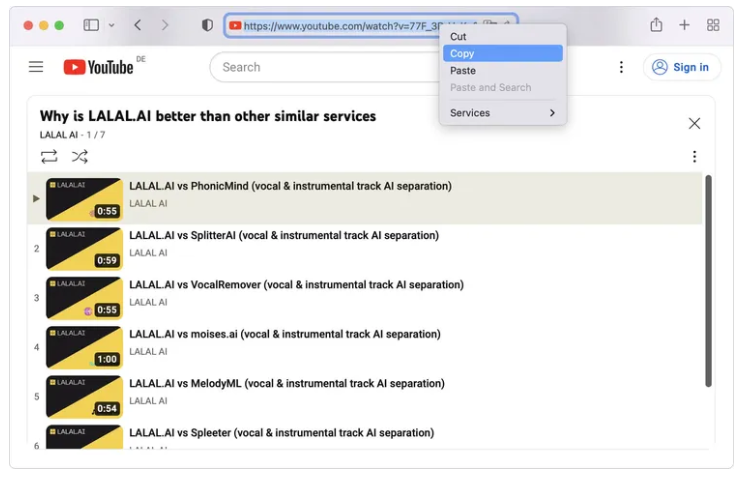Go back to the previous page
This screenshot has height=482, width=744.
(x=138, y=25)
